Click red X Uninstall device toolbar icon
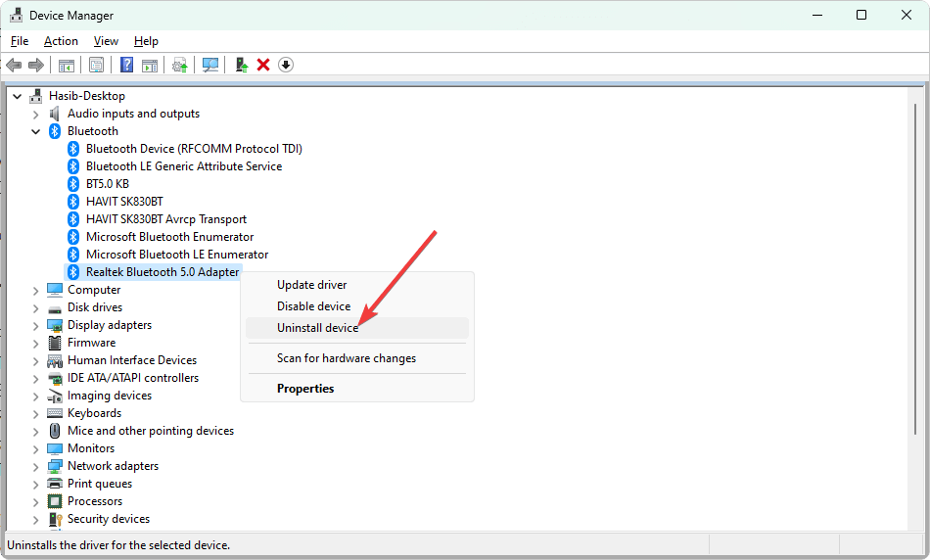The height and width of the screenshot is (560, 930). point(263,65)
